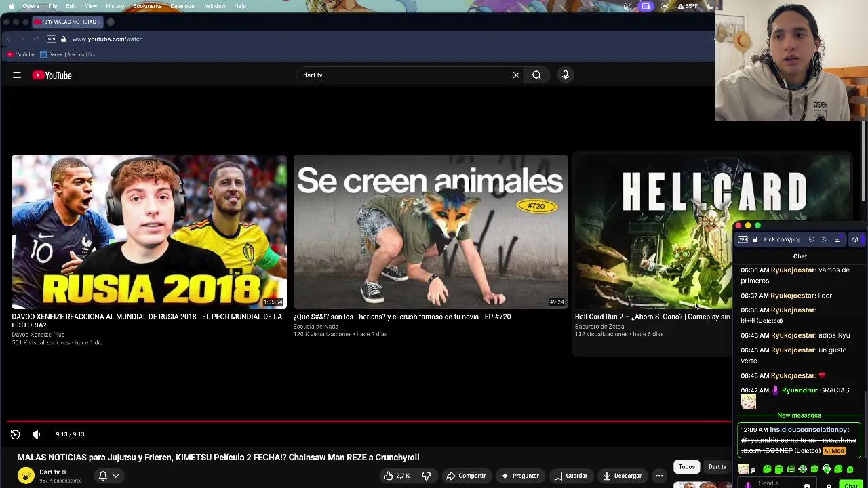868x488 pixels.
Task: Click Ryuandriu username in Kick chat
Action: [x=800, y=390]
